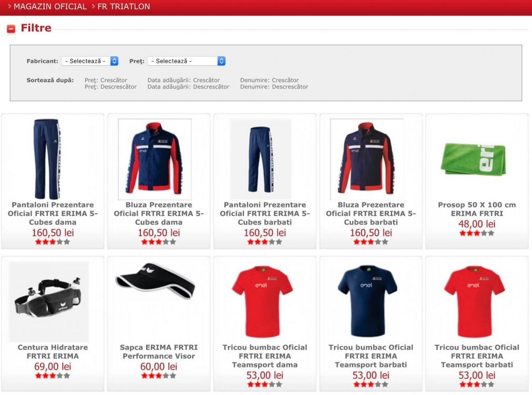Sort by Denumire: Crescător

tap(269, 80)
